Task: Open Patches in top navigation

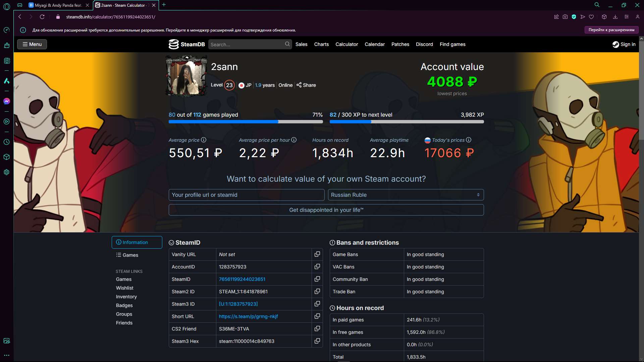Action: point(400,44)
